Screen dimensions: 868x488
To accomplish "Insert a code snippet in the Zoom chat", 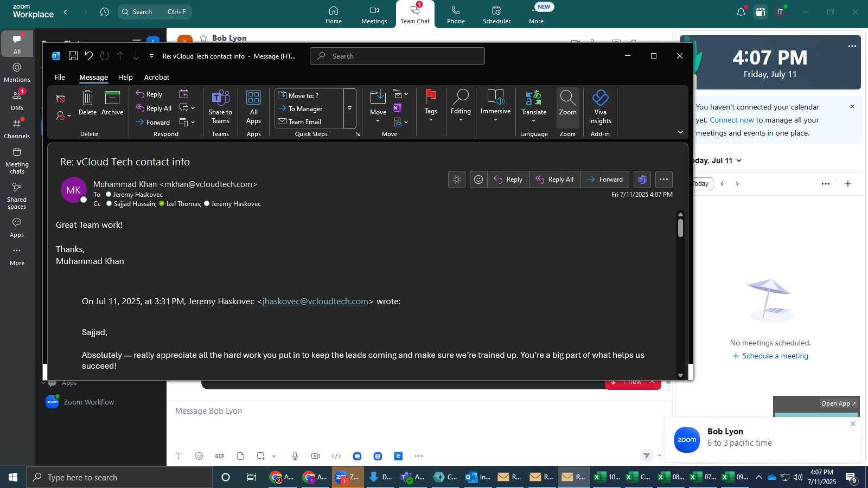I will pyautogui.click(x=336, y=456).
